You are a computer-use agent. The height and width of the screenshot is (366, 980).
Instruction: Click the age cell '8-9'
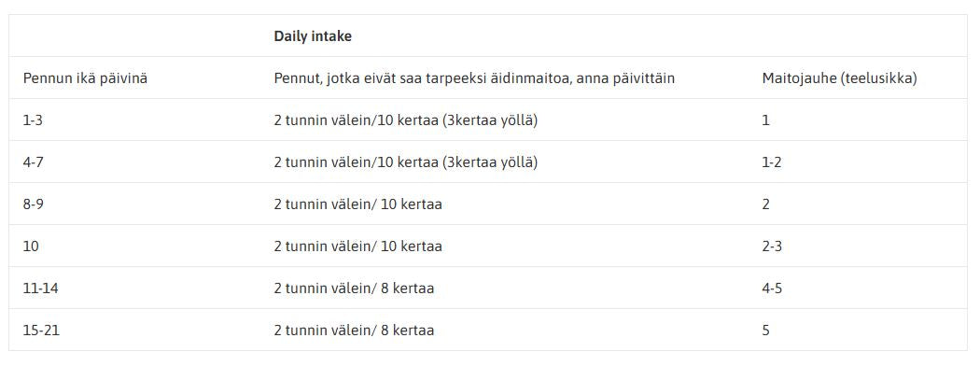(33, 204)
